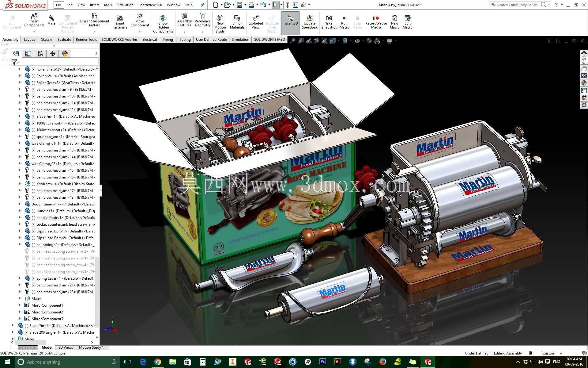This screenshot has height=368, width=588.
Task: Open the Edit Macro tool
Action: [x=407, y=22]
